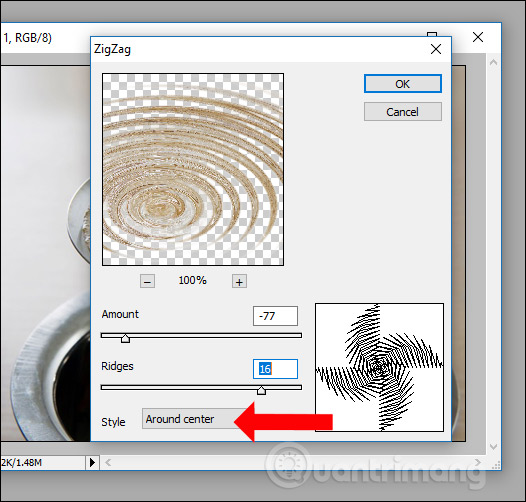
Task: Click the ZigZag filter preview thumbnail
Action: pyautogui.click(x=193, y=169)
